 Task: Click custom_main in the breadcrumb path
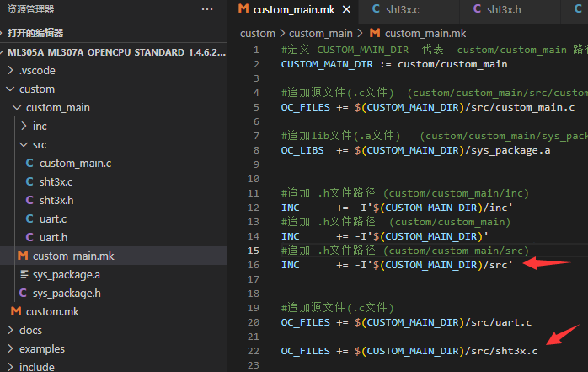pos(319,33)
